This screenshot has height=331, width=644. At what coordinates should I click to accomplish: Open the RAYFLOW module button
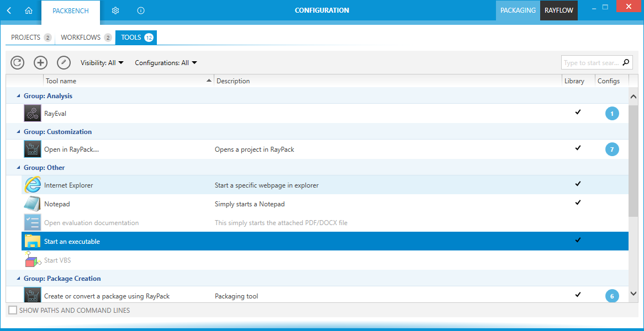(558, 10)
